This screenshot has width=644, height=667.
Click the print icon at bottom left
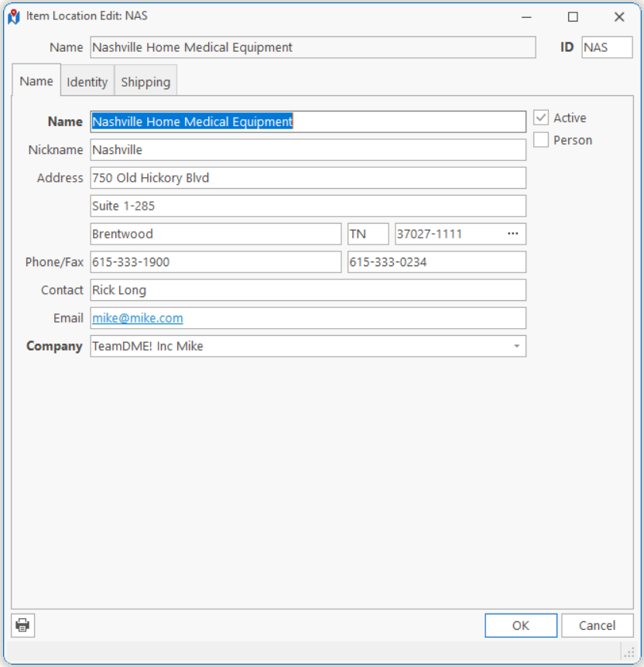tap(23, 625)
